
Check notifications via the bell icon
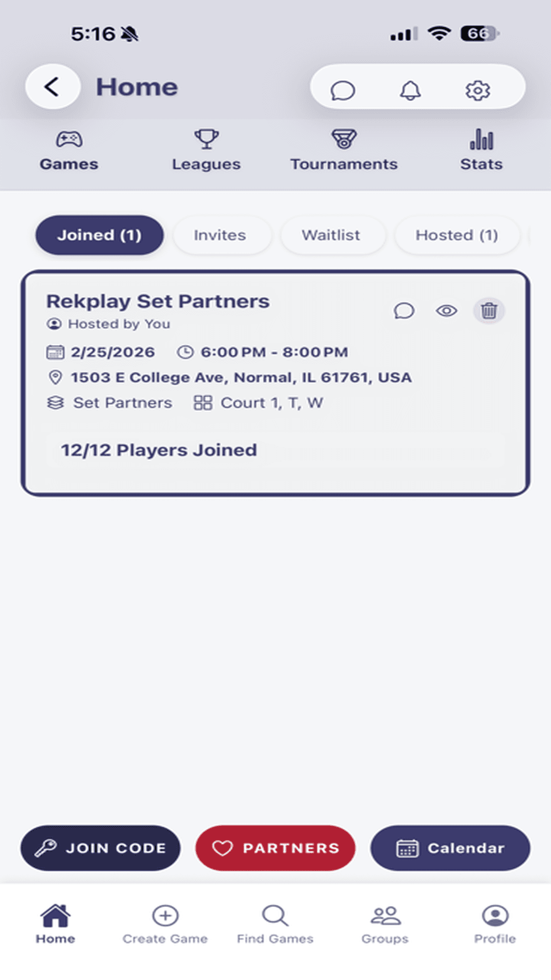410,90
